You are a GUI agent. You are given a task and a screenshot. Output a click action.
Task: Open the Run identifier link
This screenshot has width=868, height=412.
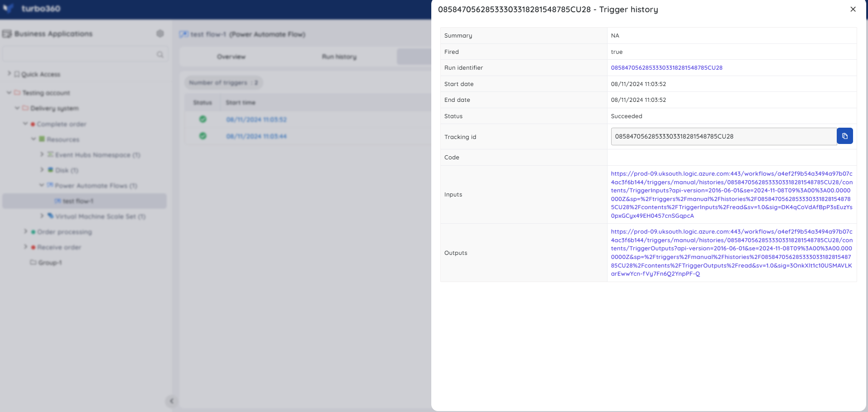pyautogui.click(x=666, y=68)
